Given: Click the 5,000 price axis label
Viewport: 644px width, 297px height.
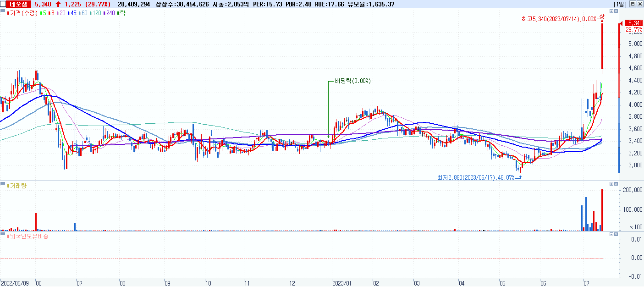Looking at the screenshot, I should (x=635, y=44).
